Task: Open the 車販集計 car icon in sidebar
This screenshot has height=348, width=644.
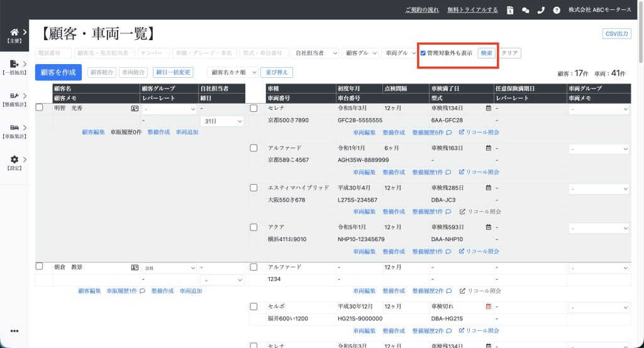Action: (14, 128)
